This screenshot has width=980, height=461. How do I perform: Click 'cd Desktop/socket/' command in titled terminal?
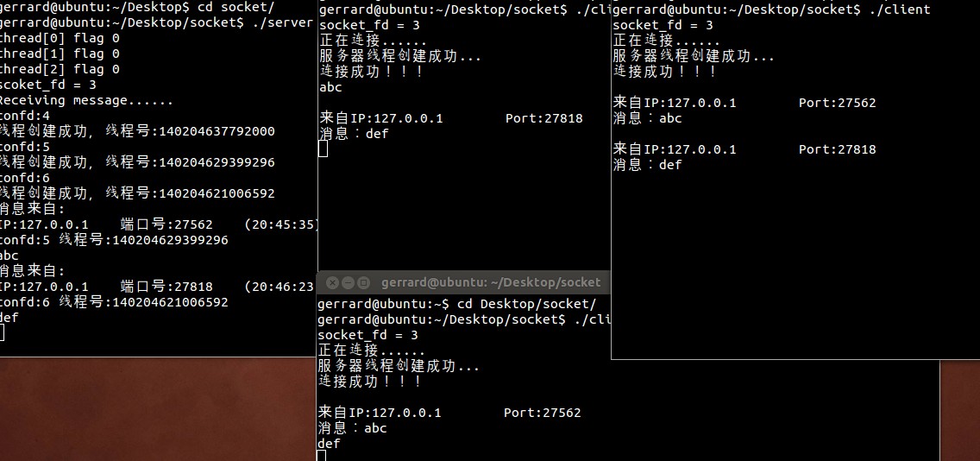[527, 304]
